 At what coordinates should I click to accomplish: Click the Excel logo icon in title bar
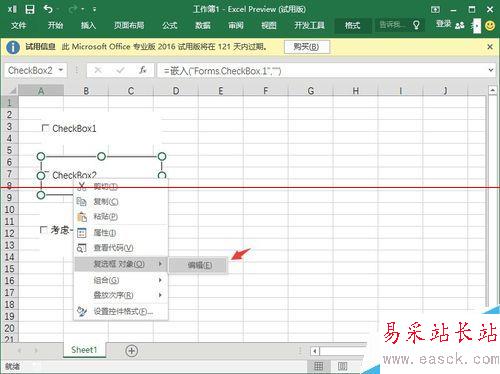pos(12,9)
